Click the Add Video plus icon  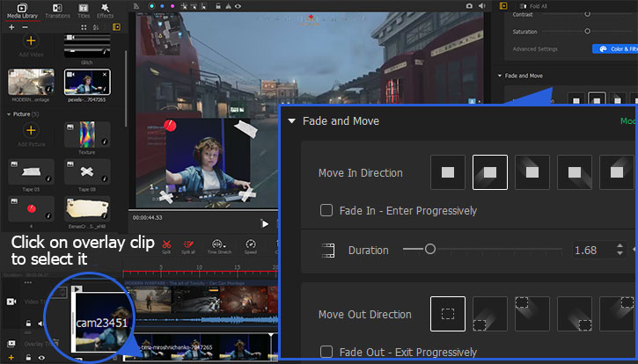click(x=31, y=41)
